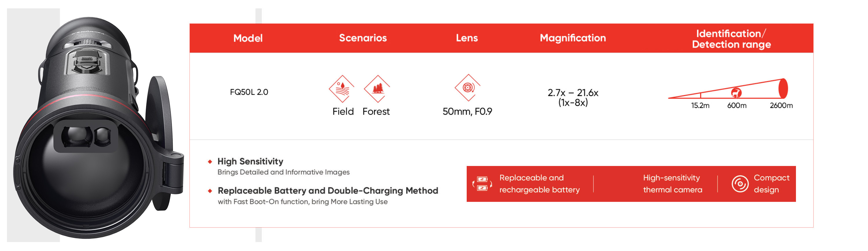Click the red diamond bullet beside High Sensitivity
This screenshot has width=868, height=251.
pyautogui.click(x=210, y=162)
